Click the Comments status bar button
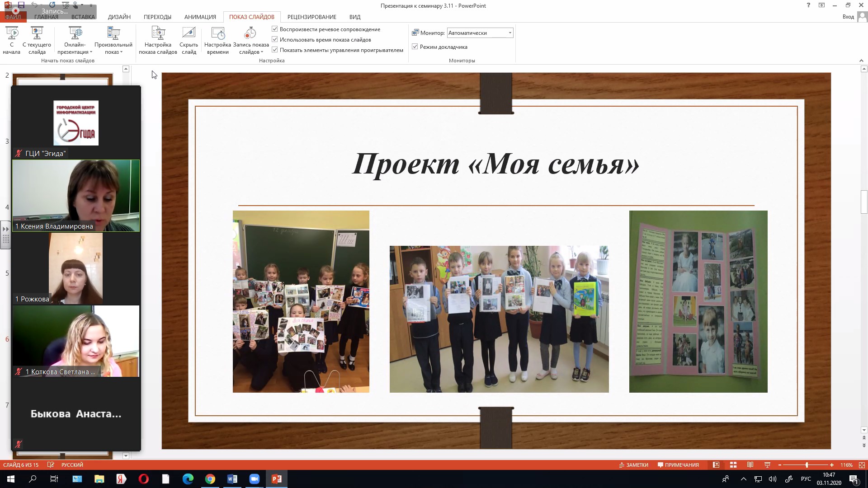Screen dimensions: 868x488 [678, 465]
